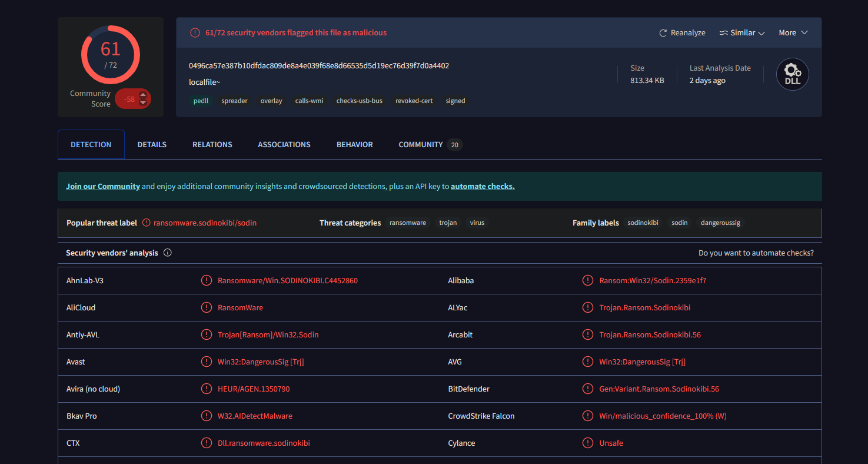Screen dimensions: 868x464
Task: Open the Behavior tab
Action: click(x=354, y=144)
